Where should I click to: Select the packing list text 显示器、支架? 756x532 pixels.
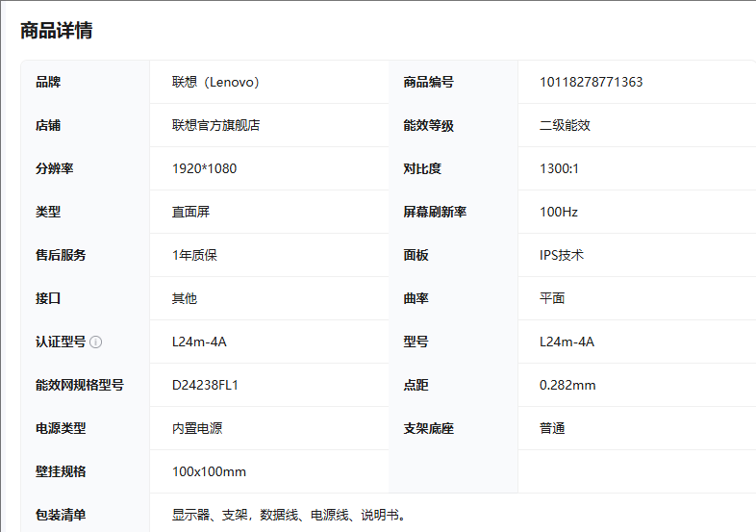211,515
